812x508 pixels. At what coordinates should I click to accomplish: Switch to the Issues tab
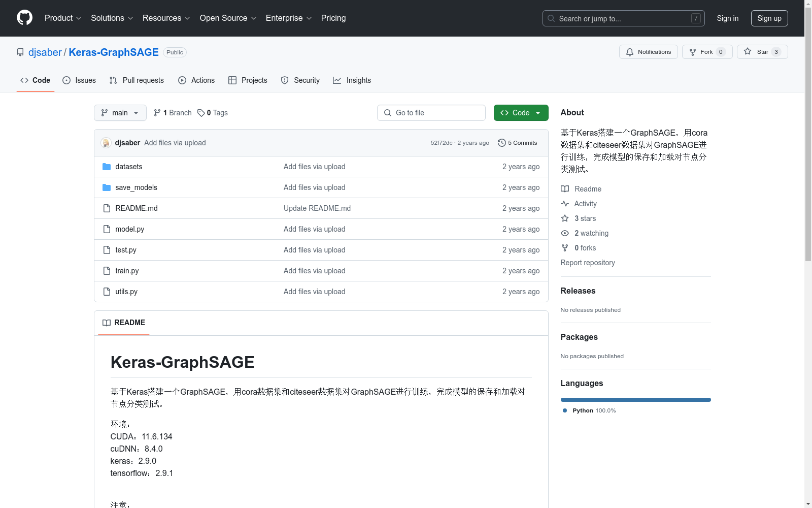pos(79,80)
